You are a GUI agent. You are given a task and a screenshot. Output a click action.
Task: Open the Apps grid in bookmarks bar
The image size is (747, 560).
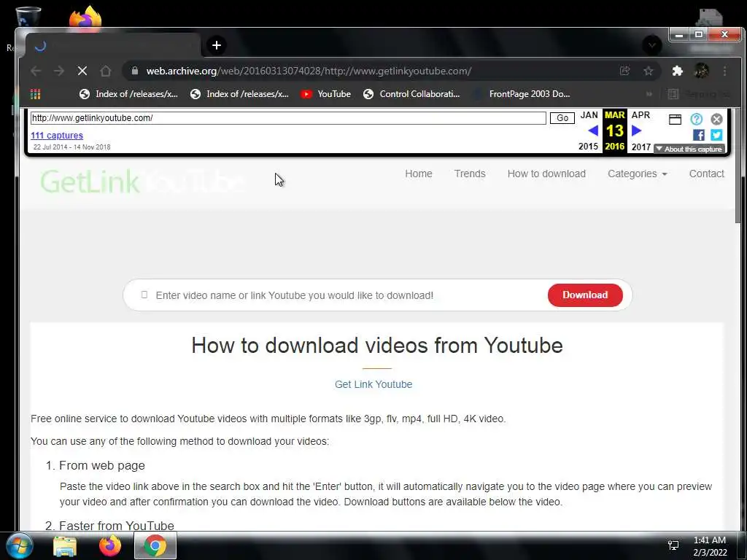click(x=35, y=94)
